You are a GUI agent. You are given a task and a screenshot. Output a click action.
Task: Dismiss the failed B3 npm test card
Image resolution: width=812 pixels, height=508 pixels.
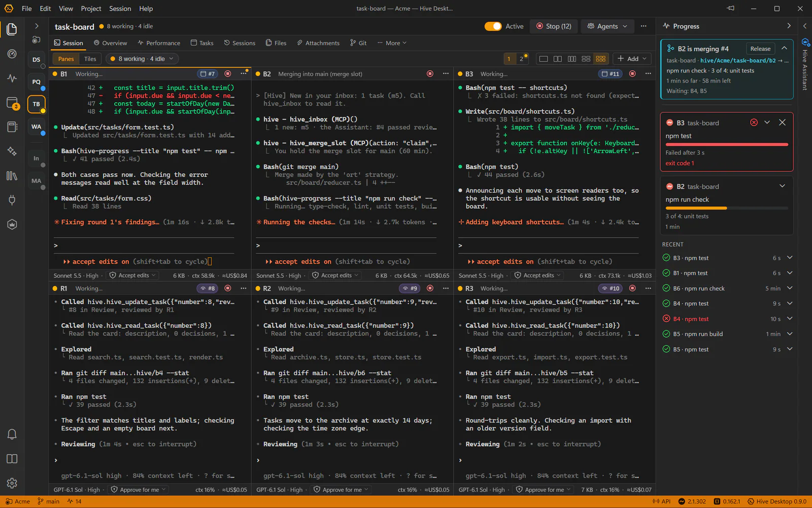782,122
